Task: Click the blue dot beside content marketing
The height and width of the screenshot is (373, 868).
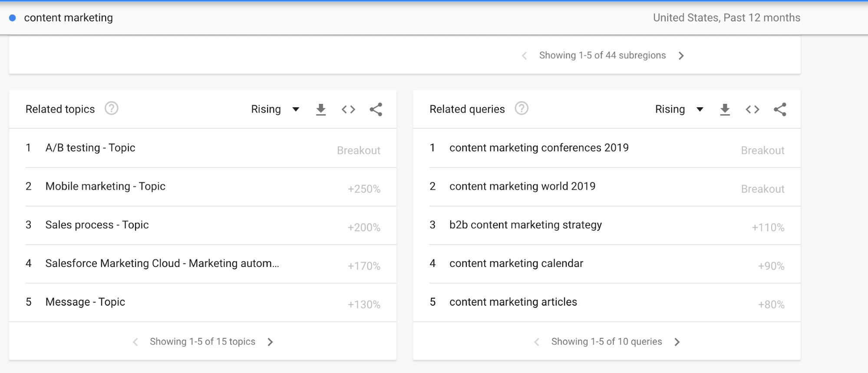Action: [x=13, y=18]
